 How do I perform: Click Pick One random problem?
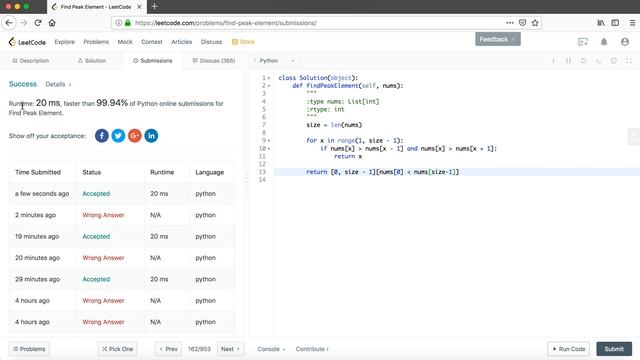click(118, 349)
